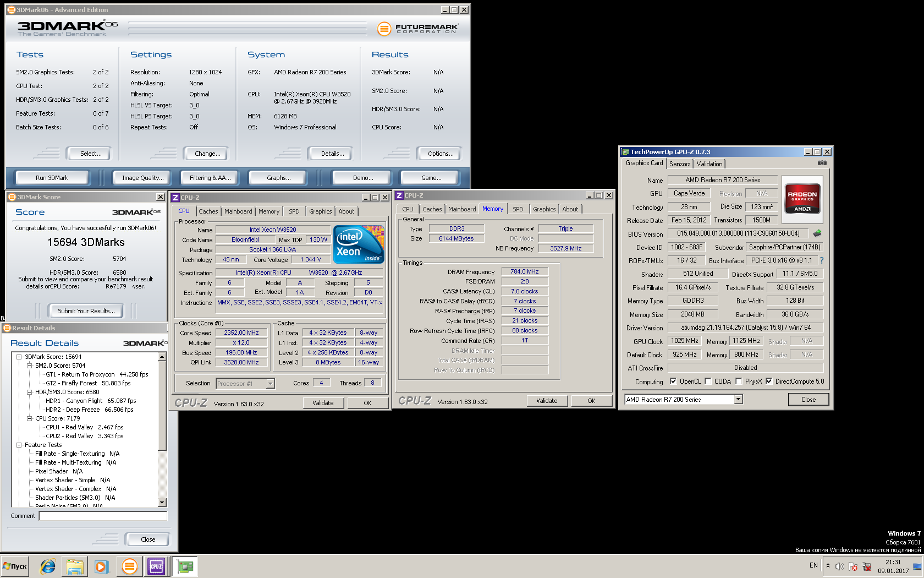
Task: Click the Futuremark Corporation logo
Action: 418,28
